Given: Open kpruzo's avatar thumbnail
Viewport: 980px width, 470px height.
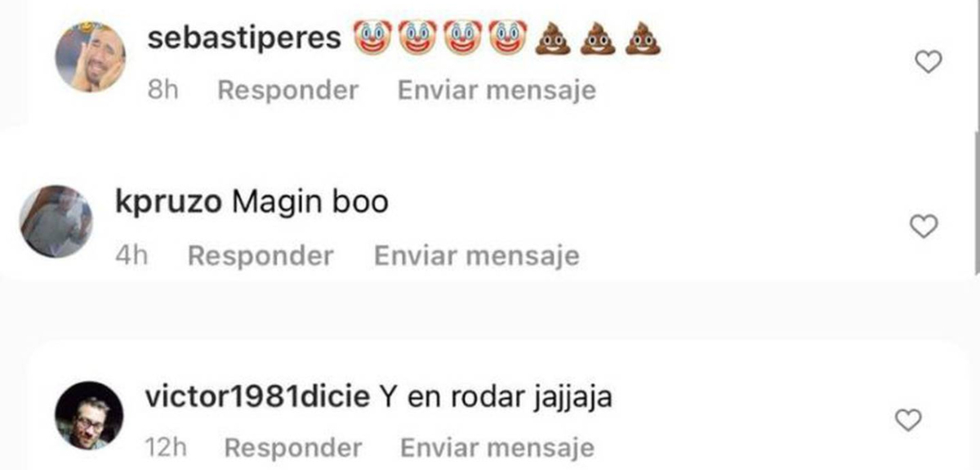Looking at the screenshot, I should pos(56,222).
